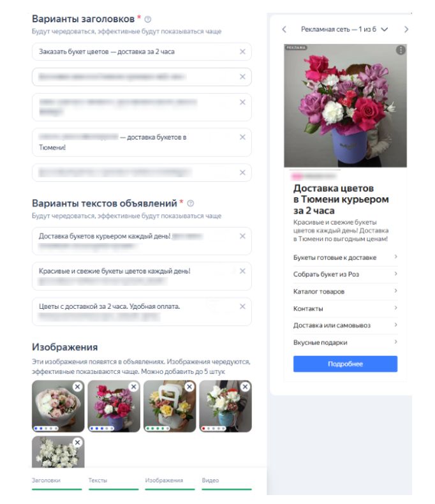Remove the white flowers image thumbnail
Image resolution: width=435 pixels, height=504 pixels.
77,443
